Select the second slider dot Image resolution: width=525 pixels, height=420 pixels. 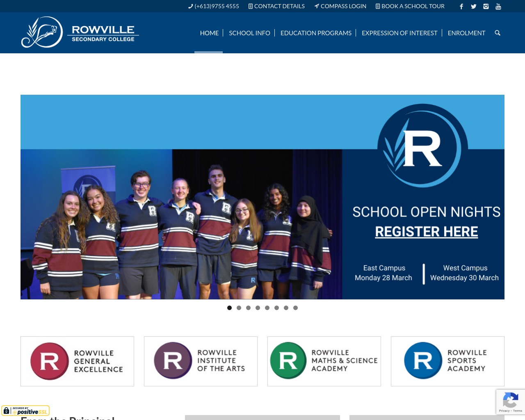click(239, 308)
